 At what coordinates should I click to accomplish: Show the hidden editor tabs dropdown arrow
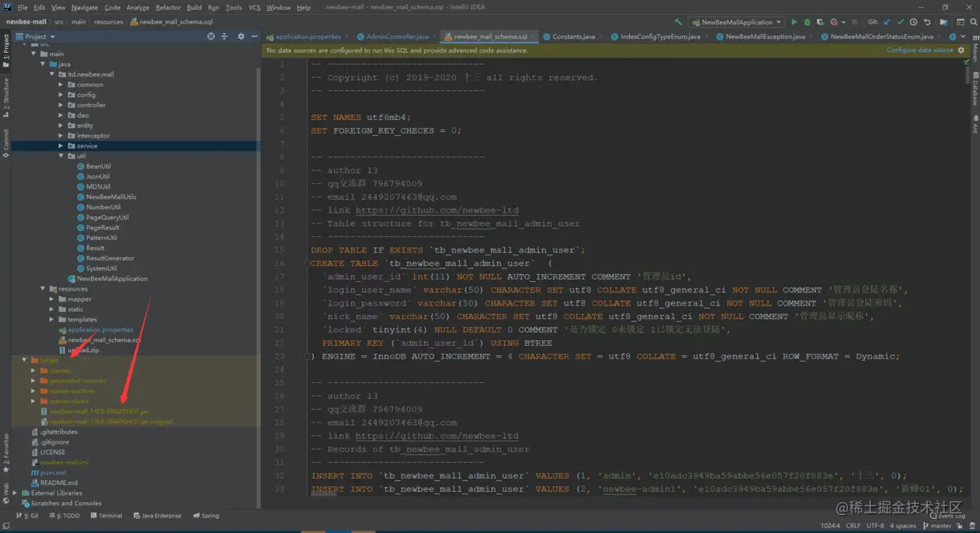964,36
